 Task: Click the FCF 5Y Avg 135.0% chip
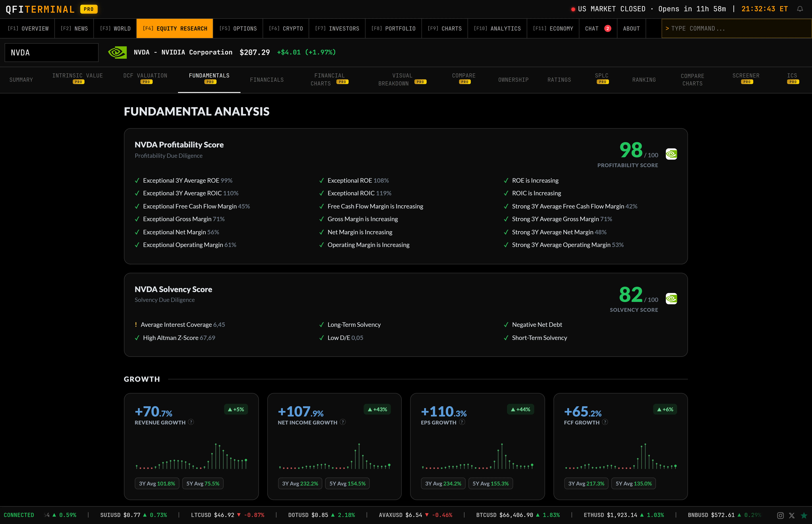point(634,483)
